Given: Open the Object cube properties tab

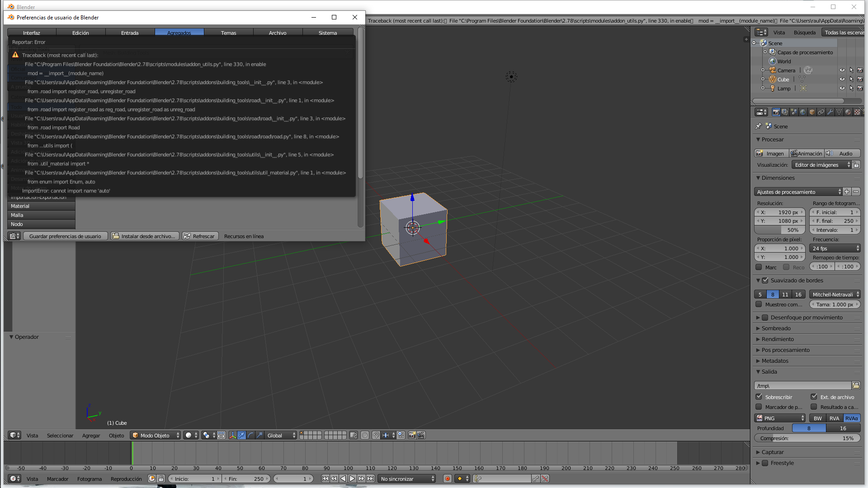Looking at the screenshot, I should [812, 112].
